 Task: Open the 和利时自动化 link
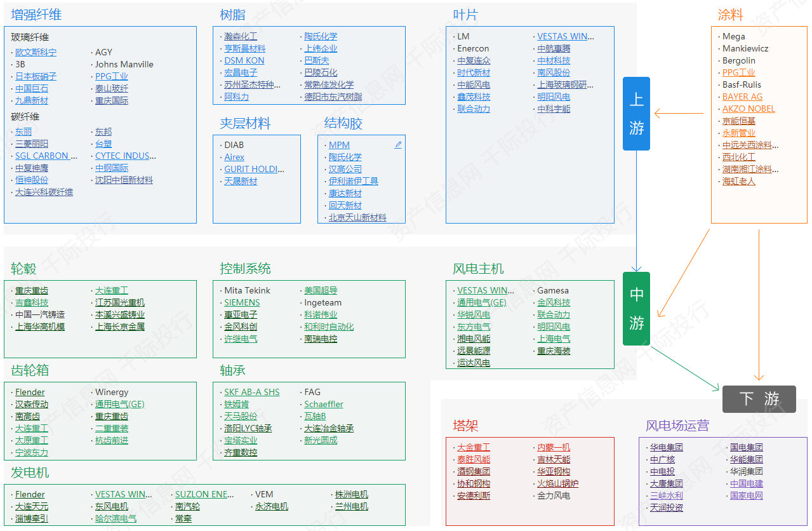(329, 326)
